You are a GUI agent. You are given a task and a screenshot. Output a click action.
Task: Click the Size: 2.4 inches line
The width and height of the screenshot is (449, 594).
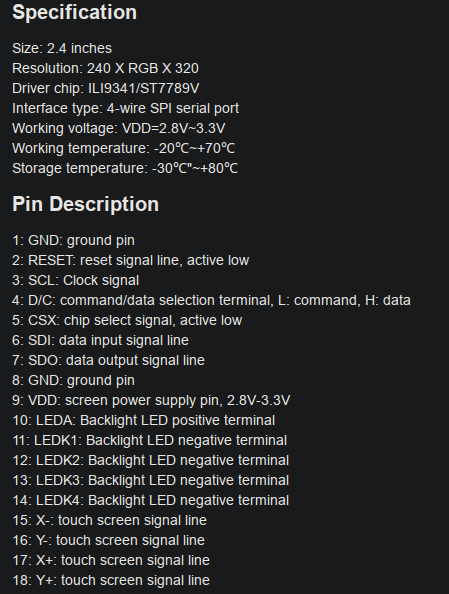tap(62, 48)
